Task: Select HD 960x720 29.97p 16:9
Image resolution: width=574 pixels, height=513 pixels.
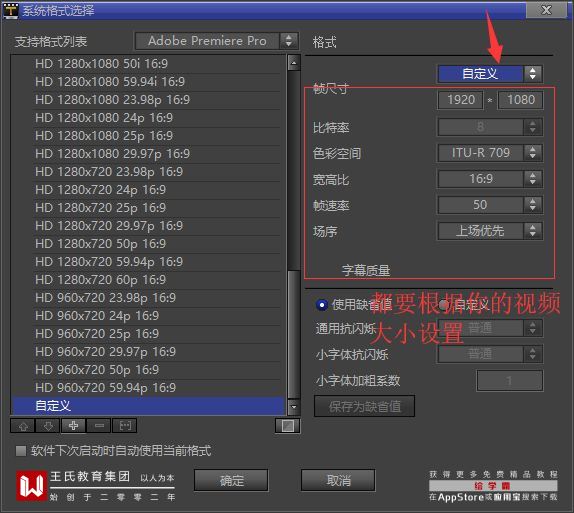Action: (148, 352)
